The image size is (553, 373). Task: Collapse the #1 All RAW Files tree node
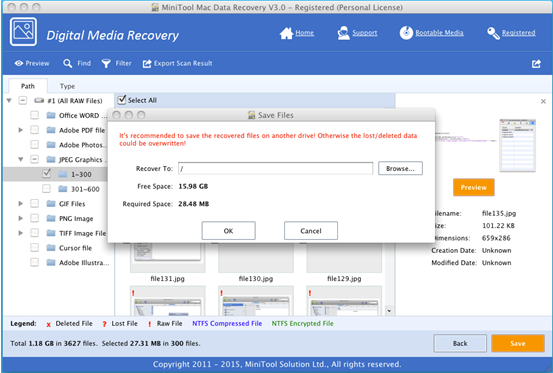9,101
